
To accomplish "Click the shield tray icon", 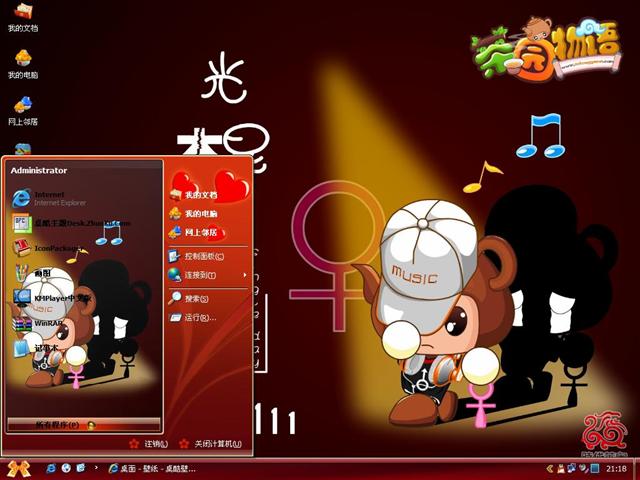I will pyautogui.click(x=583, y=468).
